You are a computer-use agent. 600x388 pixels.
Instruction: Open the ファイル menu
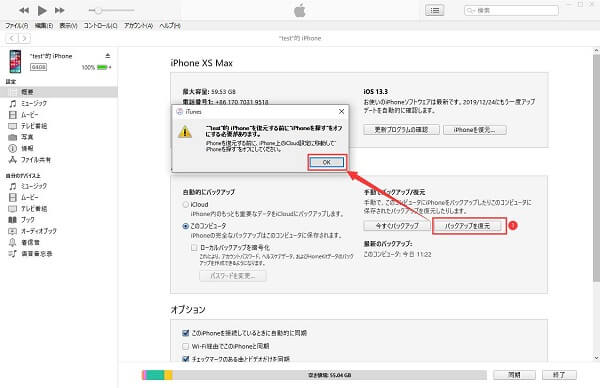[x=16, y=26]
